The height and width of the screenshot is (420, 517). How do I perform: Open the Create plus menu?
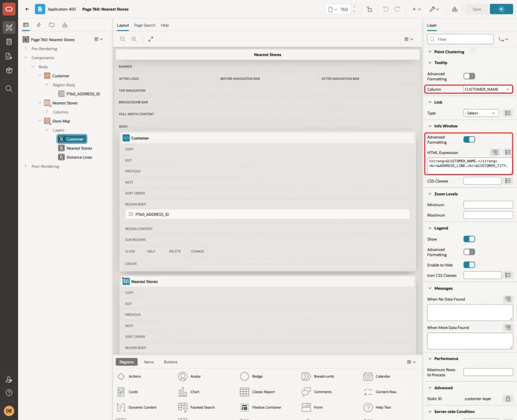pos(417,9)
